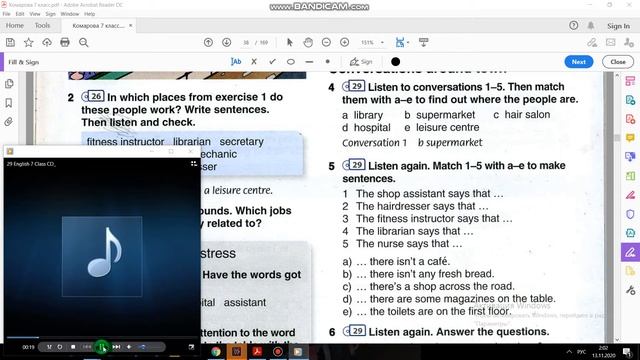Close the Комарова 7 класс document tab

[131, 25]
